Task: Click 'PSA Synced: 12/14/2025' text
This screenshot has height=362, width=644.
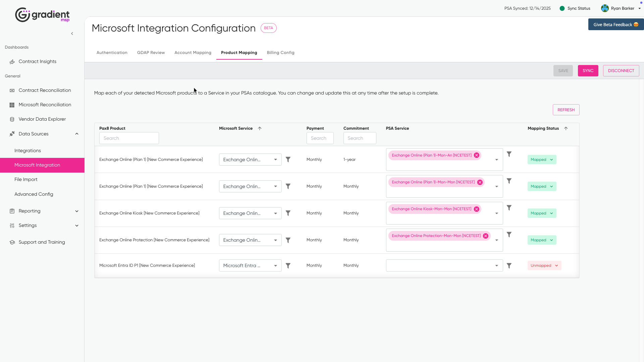Action: (x=528, y=8)
